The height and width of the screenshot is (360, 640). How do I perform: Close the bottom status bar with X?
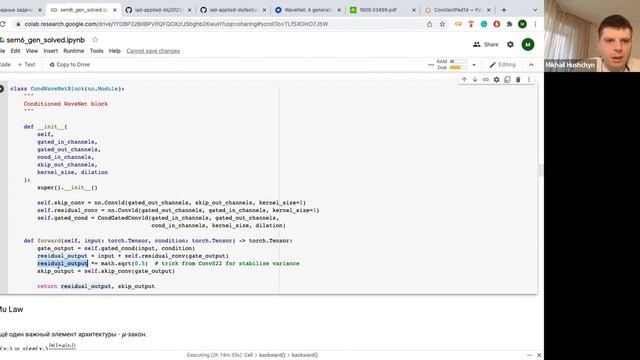pyautogui.click(x=539, y=355)
